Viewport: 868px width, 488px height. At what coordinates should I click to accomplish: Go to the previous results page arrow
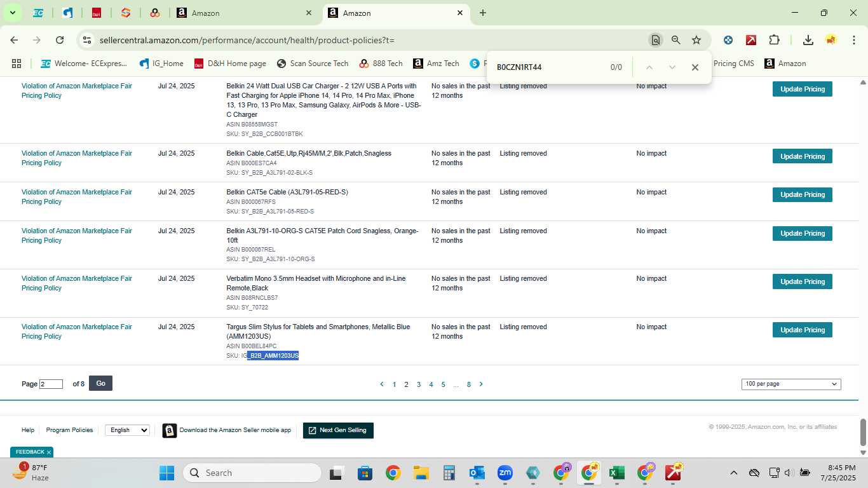[x=381, y=384]
